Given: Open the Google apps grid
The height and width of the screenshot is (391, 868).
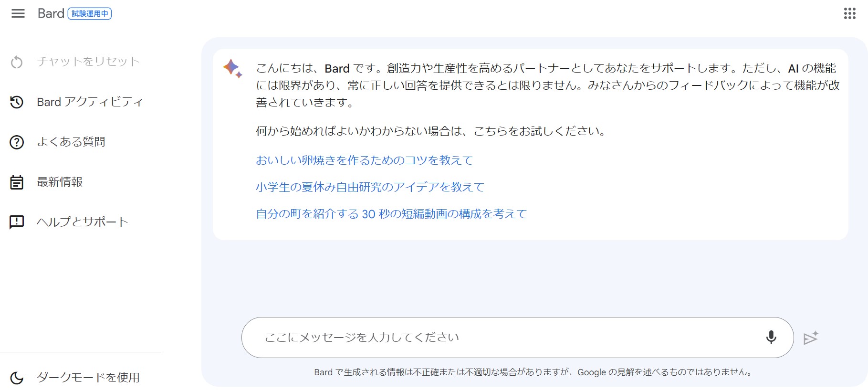Looking at the screenshot, I should tap(849, 13).
